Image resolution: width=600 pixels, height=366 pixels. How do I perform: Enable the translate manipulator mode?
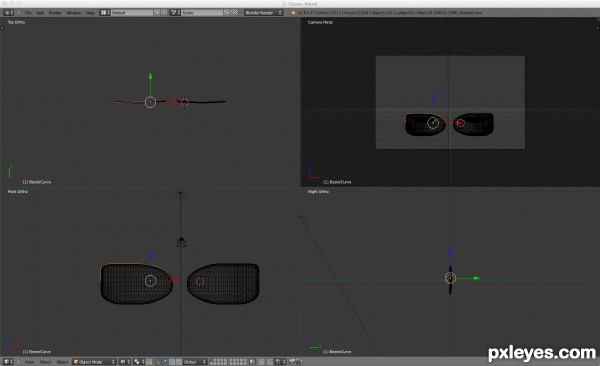[165, 362]
